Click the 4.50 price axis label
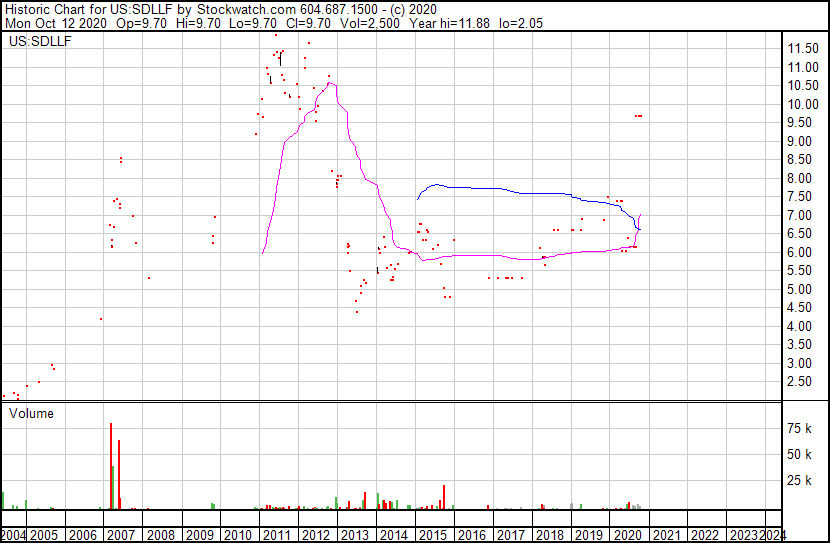The height and width of the screenshot is (543, 830). tap(799, 307)
